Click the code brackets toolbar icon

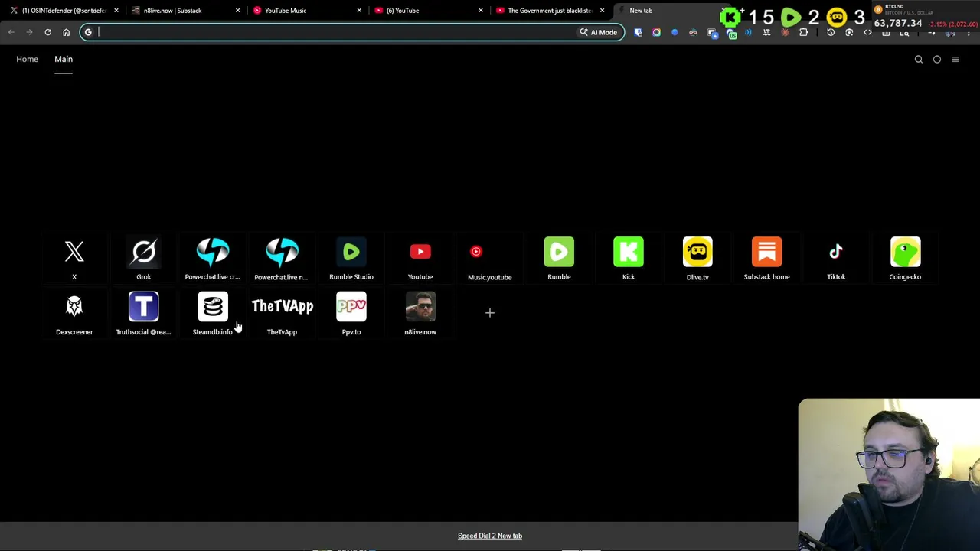(x=867, y=32)
